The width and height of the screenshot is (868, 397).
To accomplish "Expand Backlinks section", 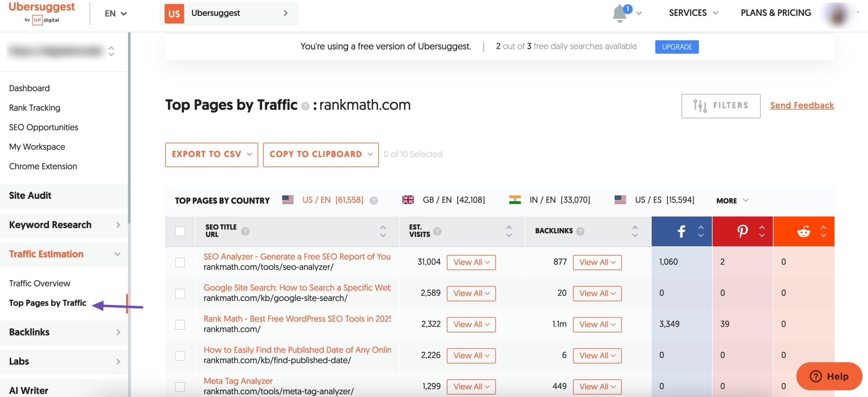I will click(x=64, y=332).
